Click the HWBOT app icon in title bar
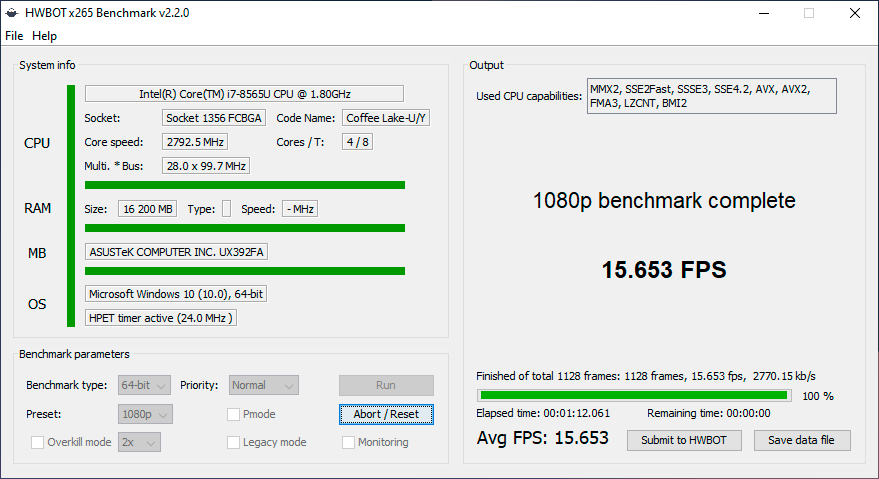The image size is (879, 479). [x=12, y=13]
